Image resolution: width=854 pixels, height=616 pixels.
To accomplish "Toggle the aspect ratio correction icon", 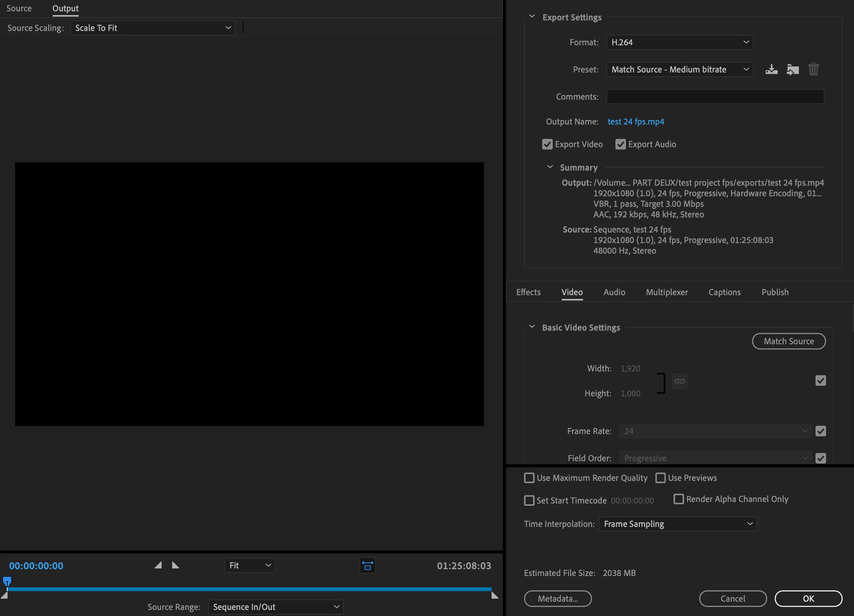I will click(367, 565).
